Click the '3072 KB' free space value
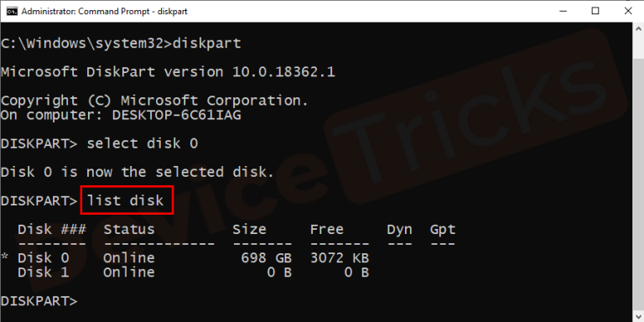The width and height of the screenshot is (644, 322). point(340,258)
